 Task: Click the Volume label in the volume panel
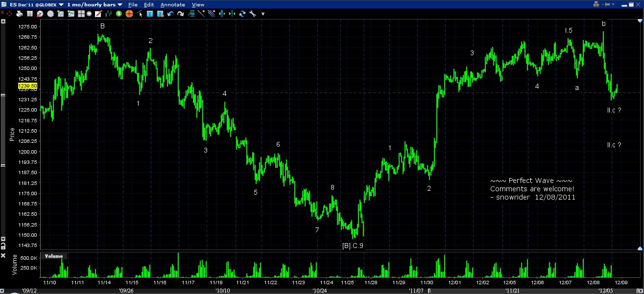54,256
